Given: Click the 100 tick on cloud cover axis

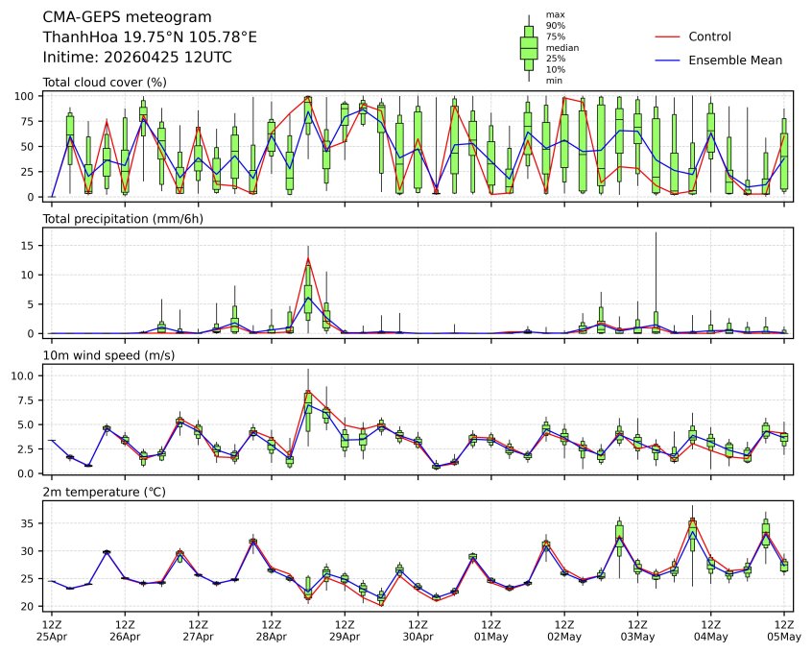Looking at the screenshot, I should (28, 96).
